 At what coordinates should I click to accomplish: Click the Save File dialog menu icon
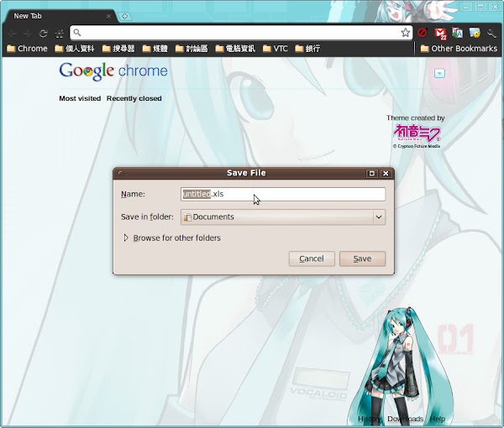[x=120, y=174]
